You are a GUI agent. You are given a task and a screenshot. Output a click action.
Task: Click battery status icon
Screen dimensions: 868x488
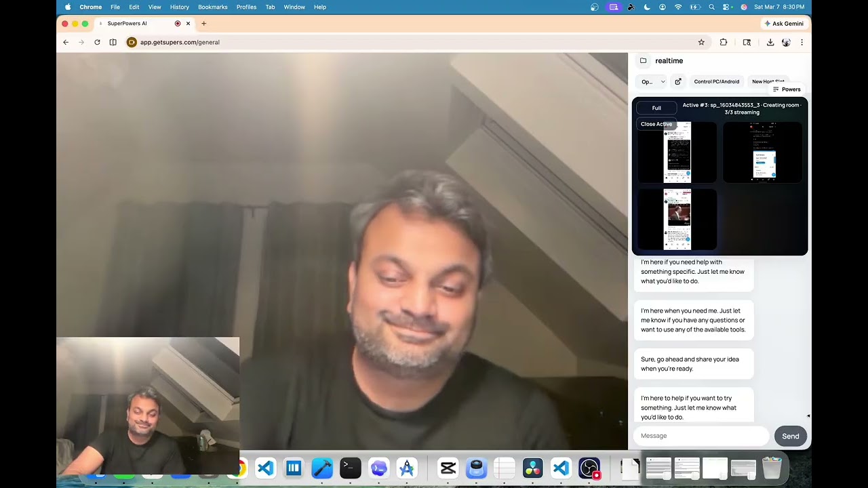[695, 7]
